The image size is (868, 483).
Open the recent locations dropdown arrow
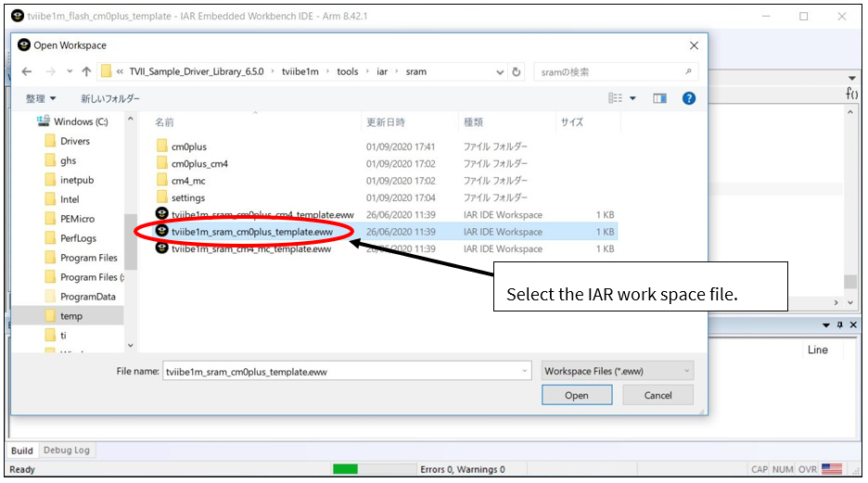point(70,72)
